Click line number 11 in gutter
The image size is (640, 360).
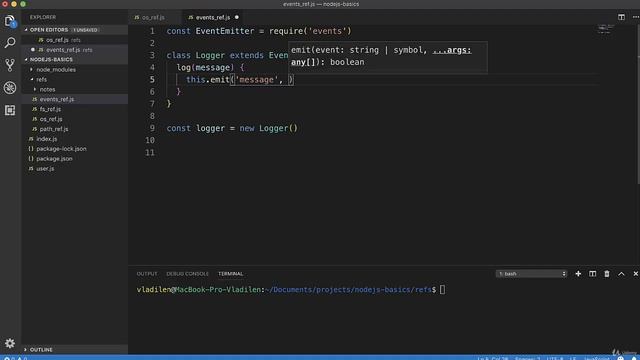point(150,152)
